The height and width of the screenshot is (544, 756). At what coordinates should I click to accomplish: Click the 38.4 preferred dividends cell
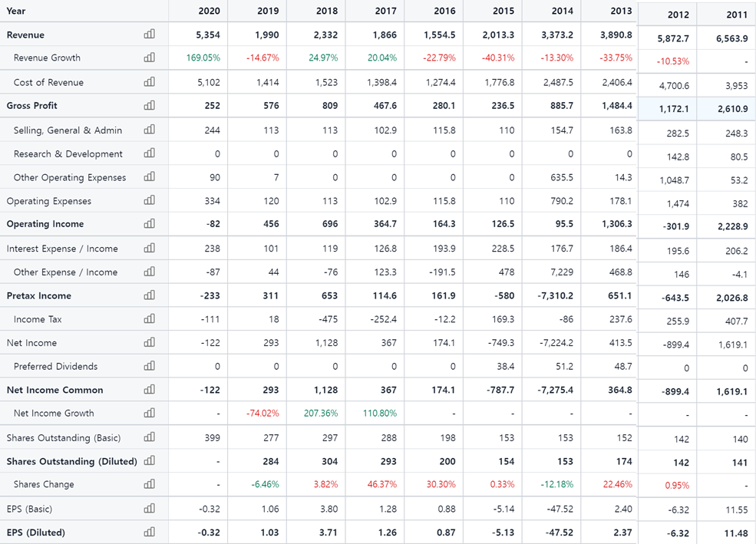[x=506, y=367]
